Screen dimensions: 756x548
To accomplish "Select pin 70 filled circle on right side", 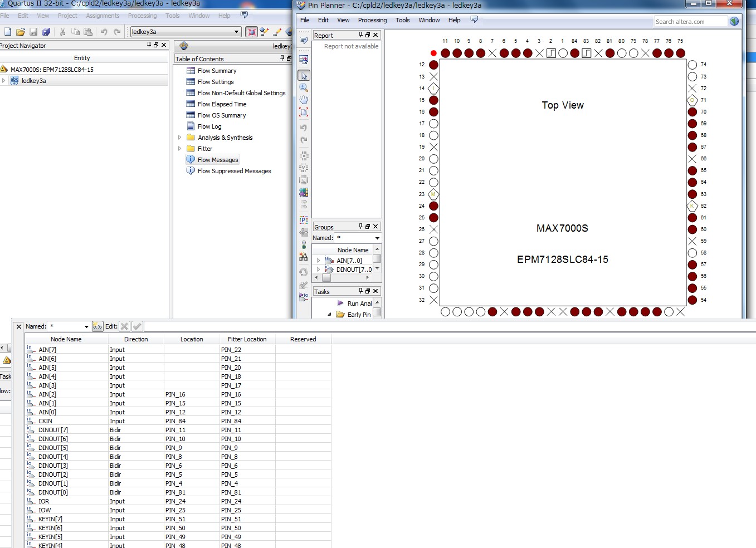I will (692, 112).
